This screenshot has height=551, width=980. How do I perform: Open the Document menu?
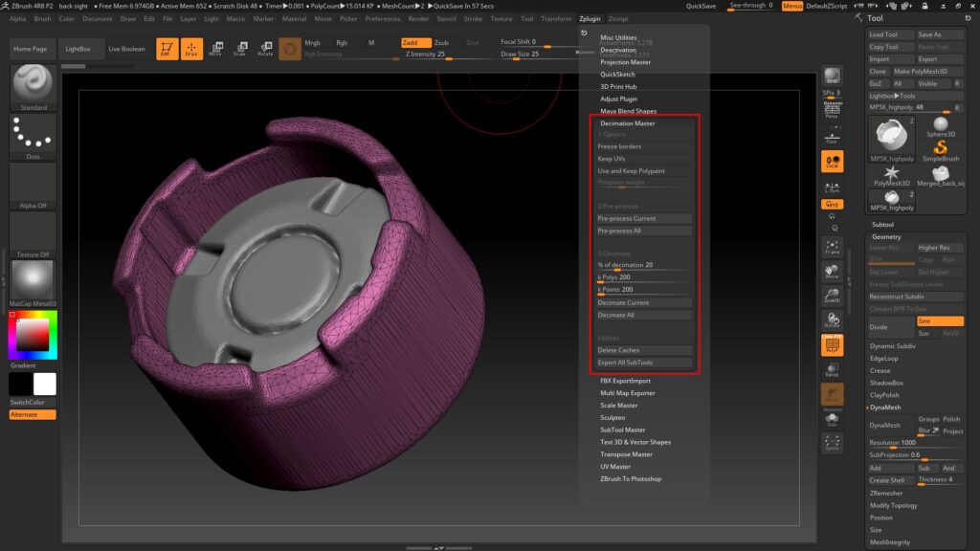(98, 19)
